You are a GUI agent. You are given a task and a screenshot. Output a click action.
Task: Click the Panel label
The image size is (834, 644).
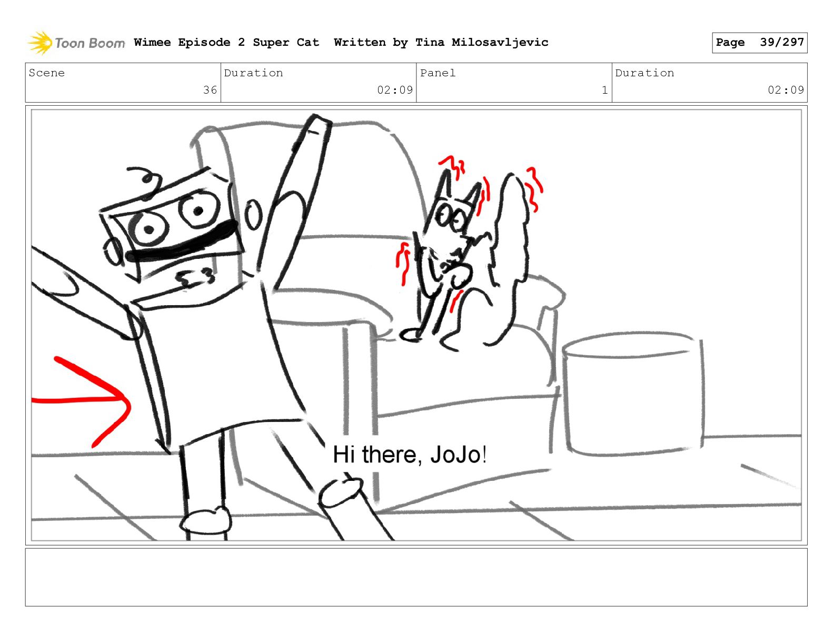click(438, 73)
